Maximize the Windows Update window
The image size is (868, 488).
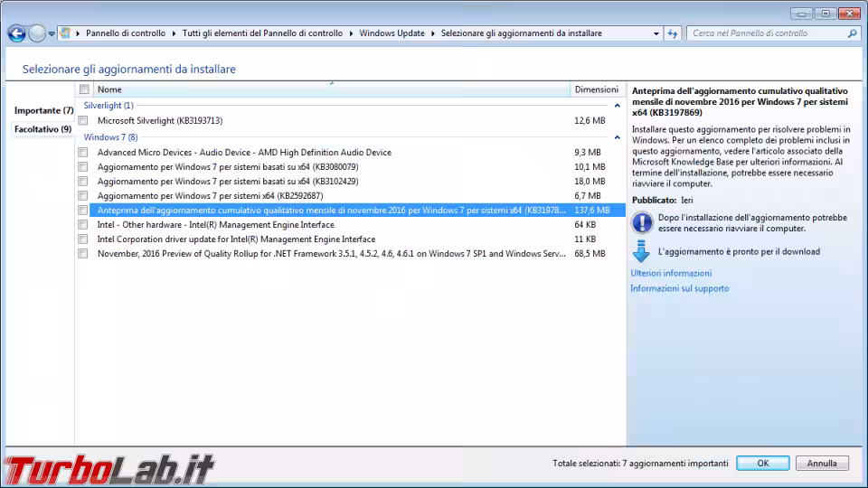click(826, 14)
